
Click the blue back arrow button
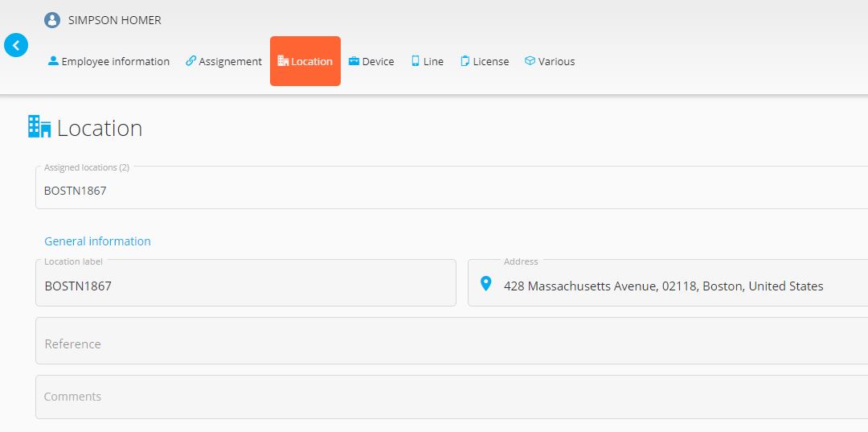coord(16,45)
